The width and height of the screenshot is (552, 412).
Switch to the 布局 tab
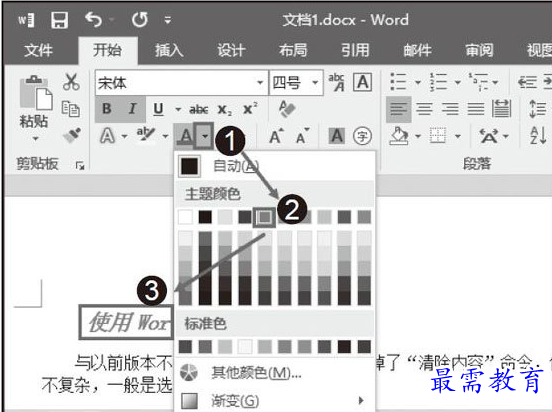coord(293,50)
